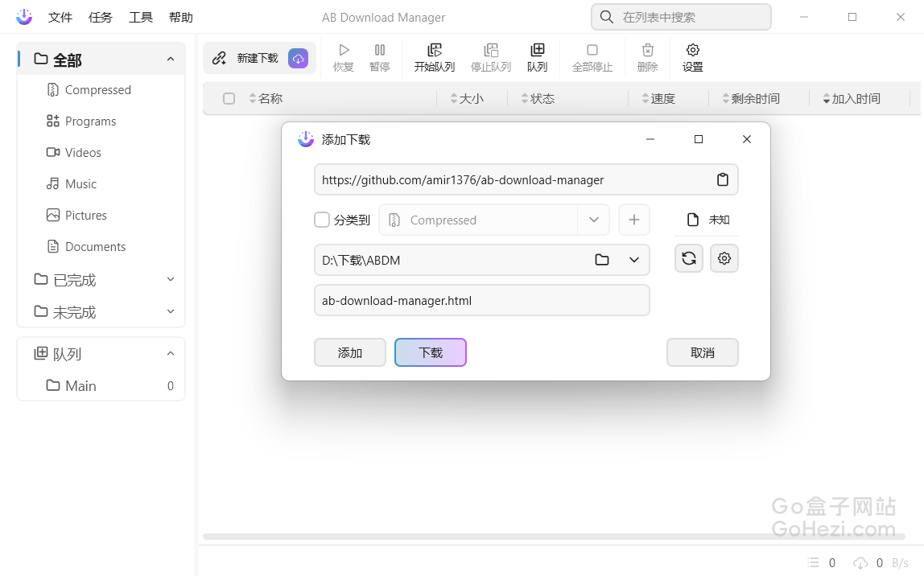
Task: Open 设置 settings in toolbar
Action: pyautogui.click(x=692, y=58)
